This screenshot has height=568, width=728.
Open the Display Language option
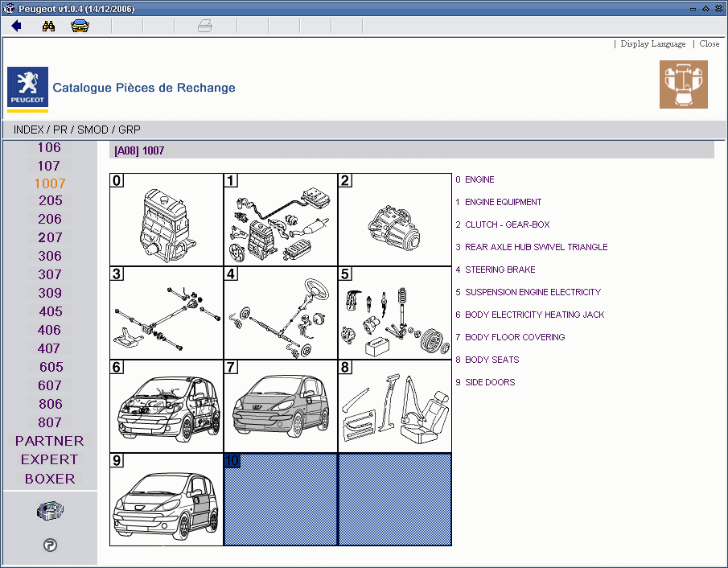[652, 43]
